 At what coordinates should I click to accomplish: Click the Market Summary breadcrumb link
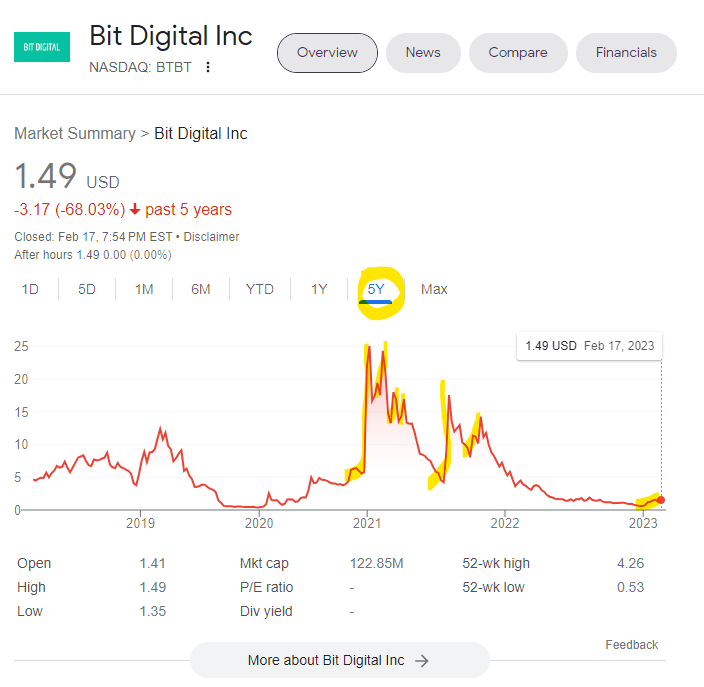[x=75, y=133]
